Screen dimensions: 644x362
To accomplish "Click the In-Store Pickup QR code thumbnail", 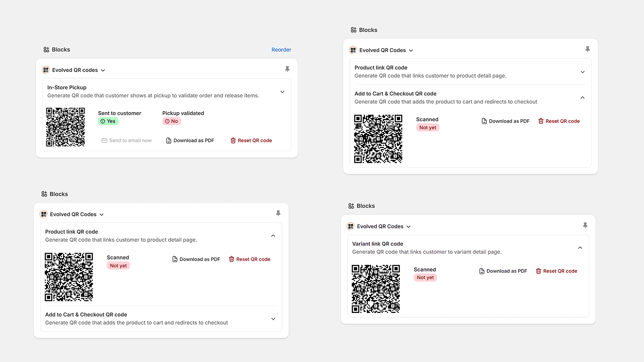I will point(65,127).
